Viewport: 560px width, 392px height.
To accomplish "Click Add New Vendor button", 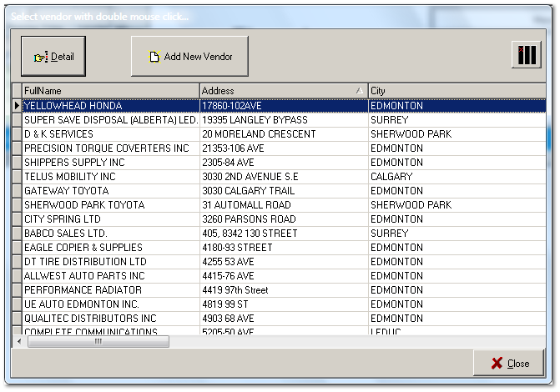I will tap(189, 57).
